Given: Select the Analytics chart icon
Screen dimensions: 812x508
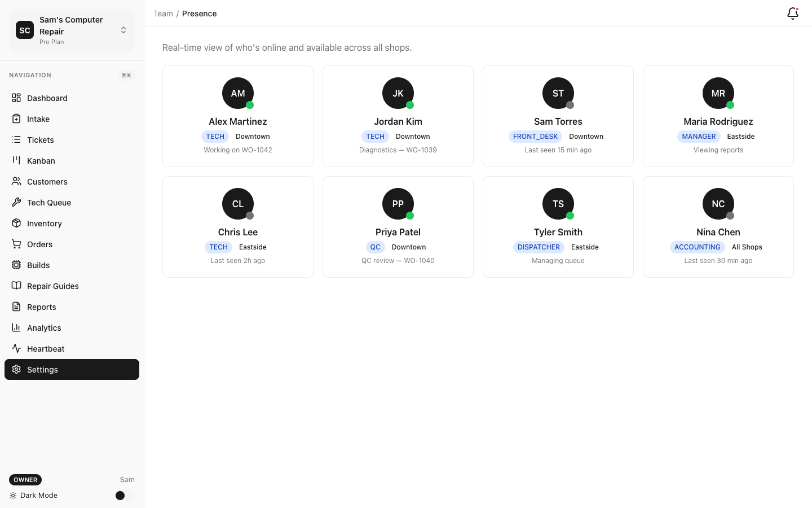Looking at the screenshot, I should pyautogui.click(x=16, y=327).
